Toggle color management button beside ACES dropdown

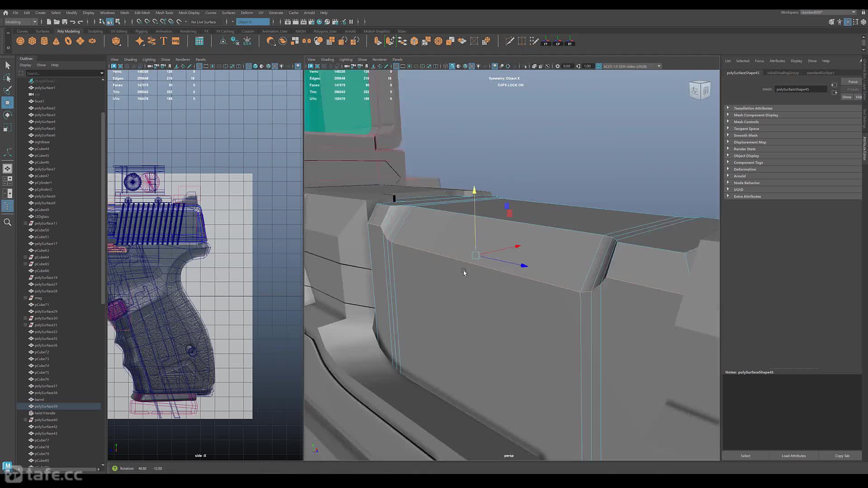(599, 66)
